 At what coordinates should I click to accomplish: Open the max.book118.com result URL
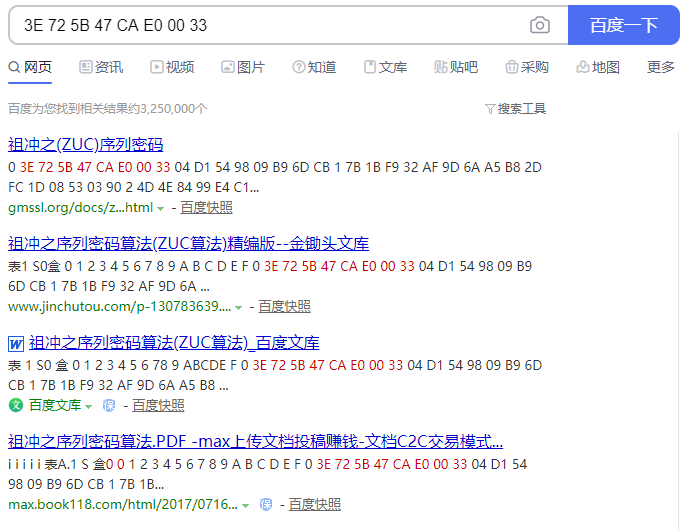[x=123, y=504]
